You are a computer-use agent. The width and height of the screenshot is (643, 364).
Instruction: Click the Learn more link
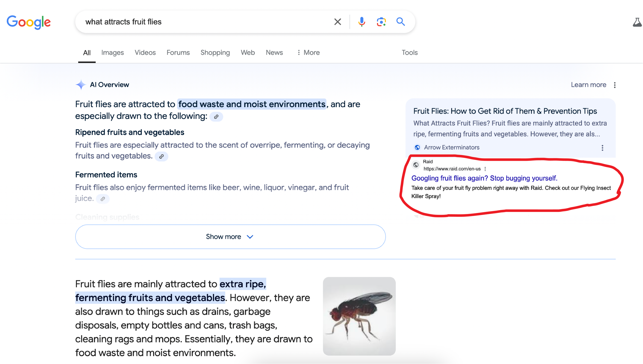point(588,85)
